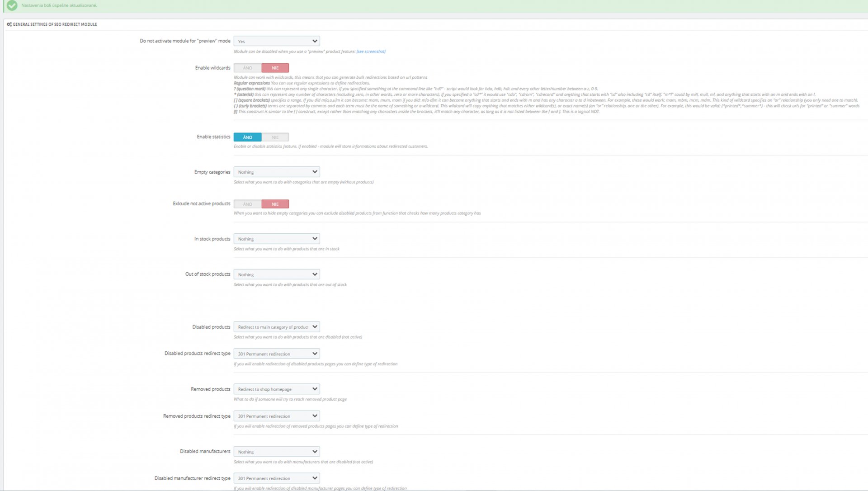Open the Out of stock products dropdown
Screen dimensions: 868x491
(x=276, y=274)
